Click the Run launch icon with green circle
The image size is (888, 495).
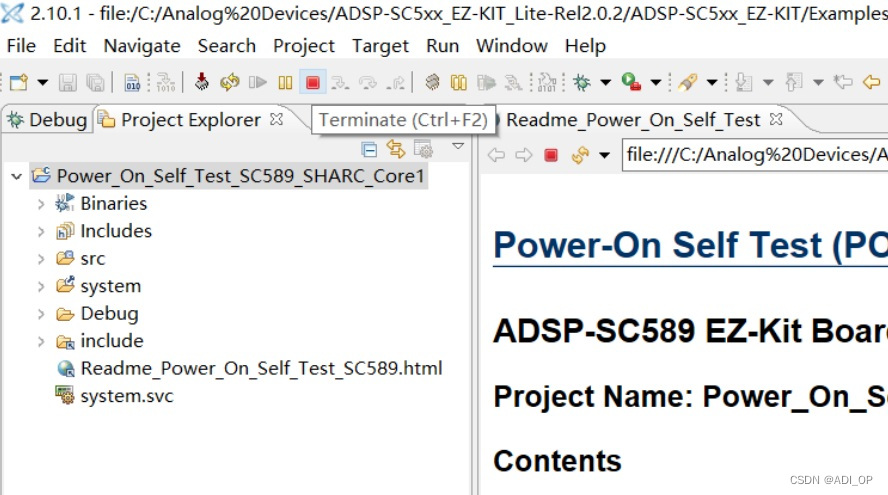click(x=631, y=82)
